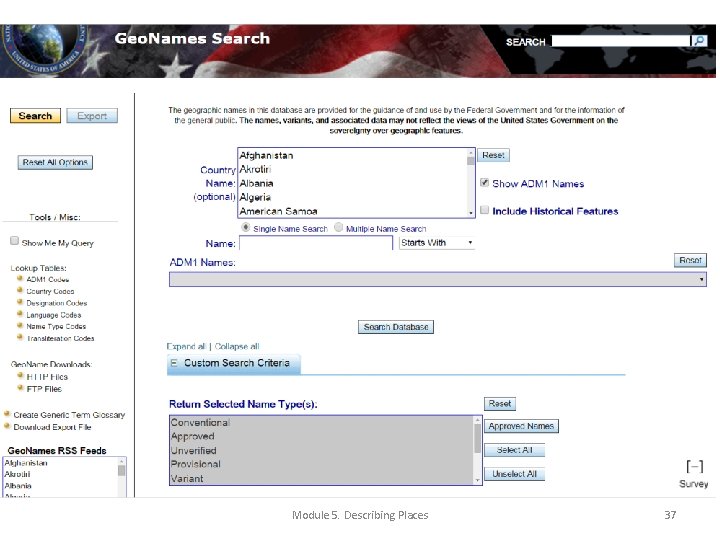The width and height of the screenshot is (720, 540).
Task: Select Akrotiri in the country list
Action: 353,169
